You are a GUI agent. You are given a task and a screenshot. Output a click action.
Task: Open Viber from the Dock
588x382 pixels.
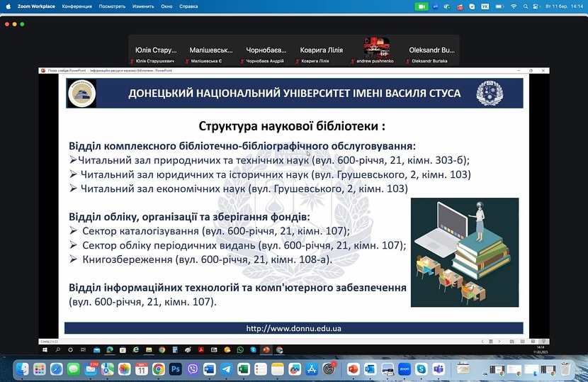coord(193,370)
